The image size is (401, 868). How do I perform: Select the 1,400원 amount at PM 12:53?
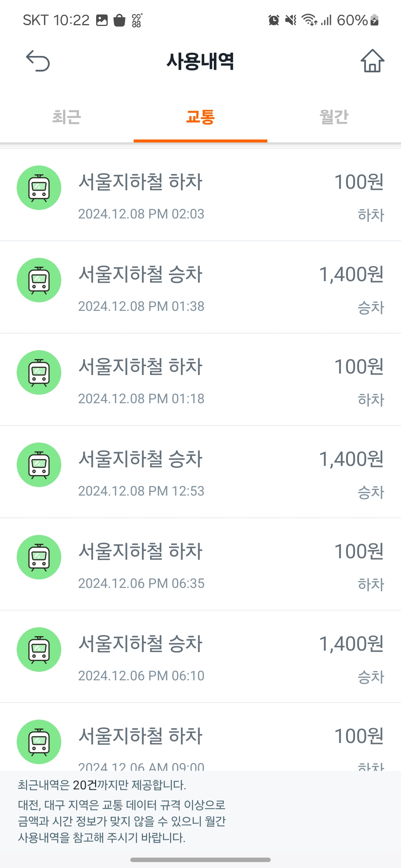(351, 459)
